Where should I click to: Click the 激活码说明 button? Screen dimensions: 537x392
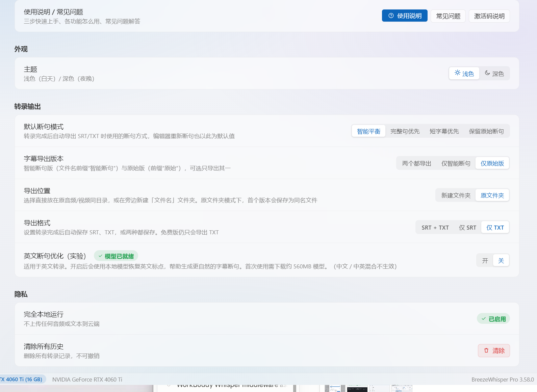(489, 16)
